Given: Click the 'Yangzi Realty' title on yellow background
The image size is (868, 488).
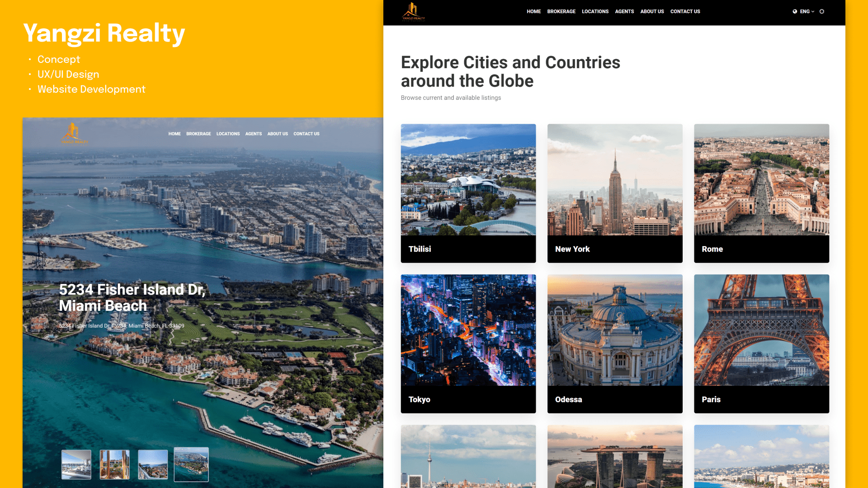Looking at the screenshot, I should tap(104, 33).
